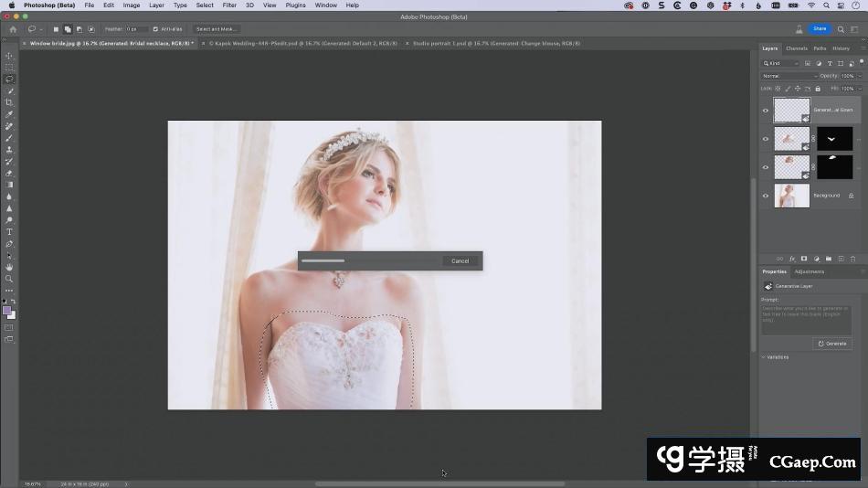
Task: Click the foreground color swatch
Action: click(x=7, y=311)
